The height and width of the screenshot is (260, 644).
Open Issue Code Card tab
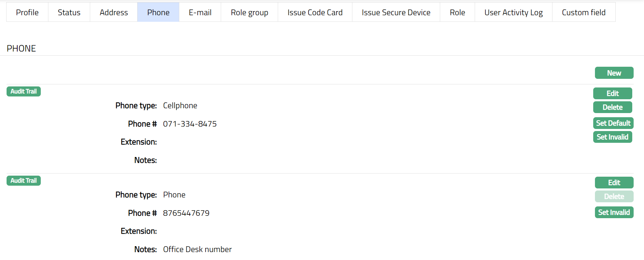315,12
